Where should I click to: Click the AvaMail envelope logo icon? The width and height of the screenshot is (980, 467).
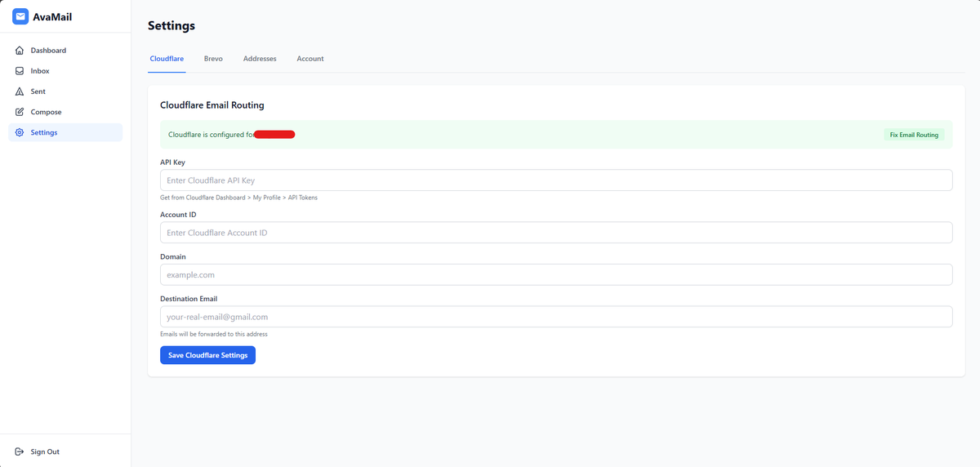[x=20, y=16]
